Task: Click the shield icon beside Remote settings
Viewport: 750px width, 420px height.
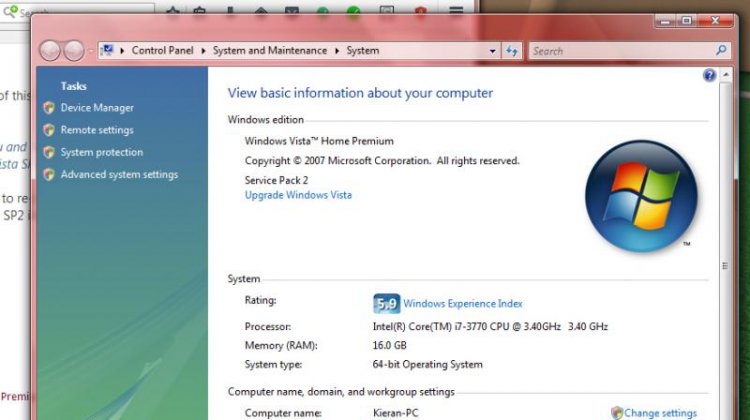Action: tap(49, 130)
